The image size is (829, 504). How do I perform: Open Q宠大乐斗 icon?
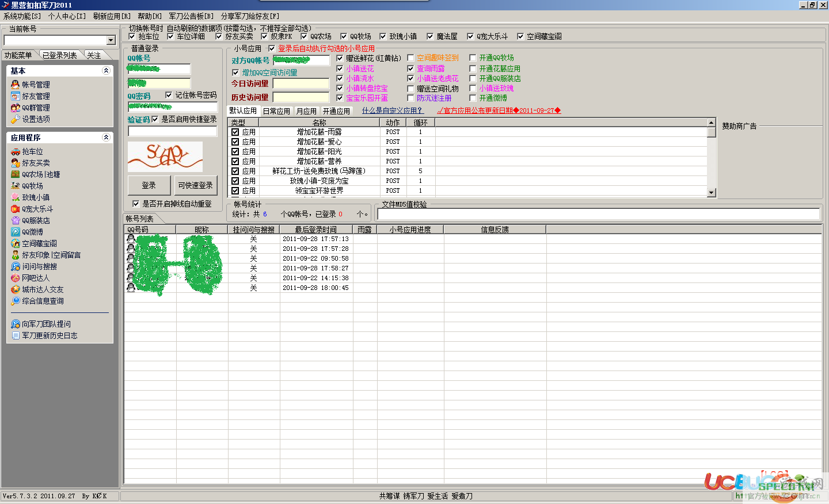[x=16, y=209]
